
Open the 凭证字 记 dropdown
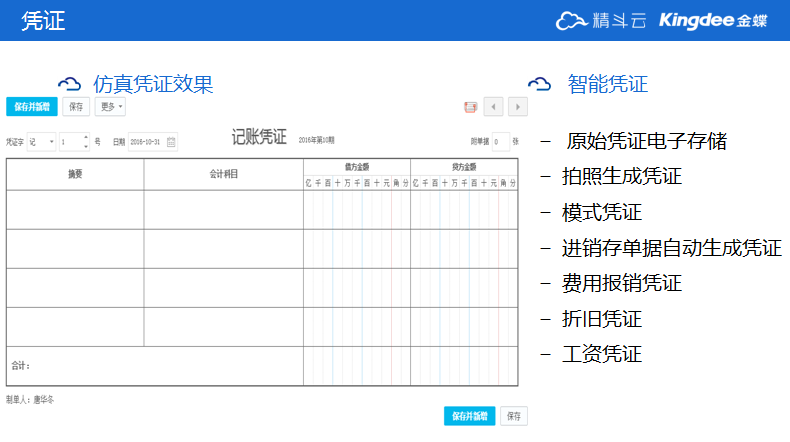[x=41, y=142]
